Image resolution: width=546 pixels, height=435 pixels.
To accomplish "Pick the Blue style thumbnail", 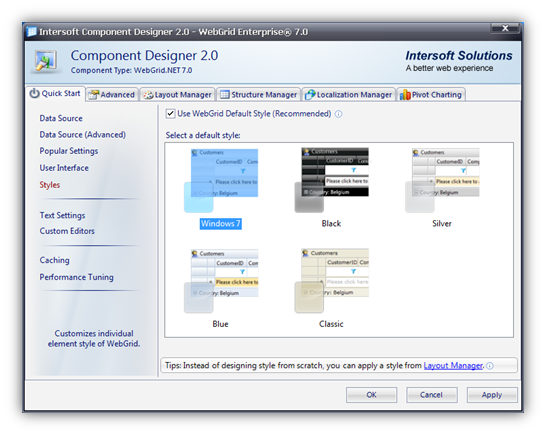I will (x=221, y=281).
